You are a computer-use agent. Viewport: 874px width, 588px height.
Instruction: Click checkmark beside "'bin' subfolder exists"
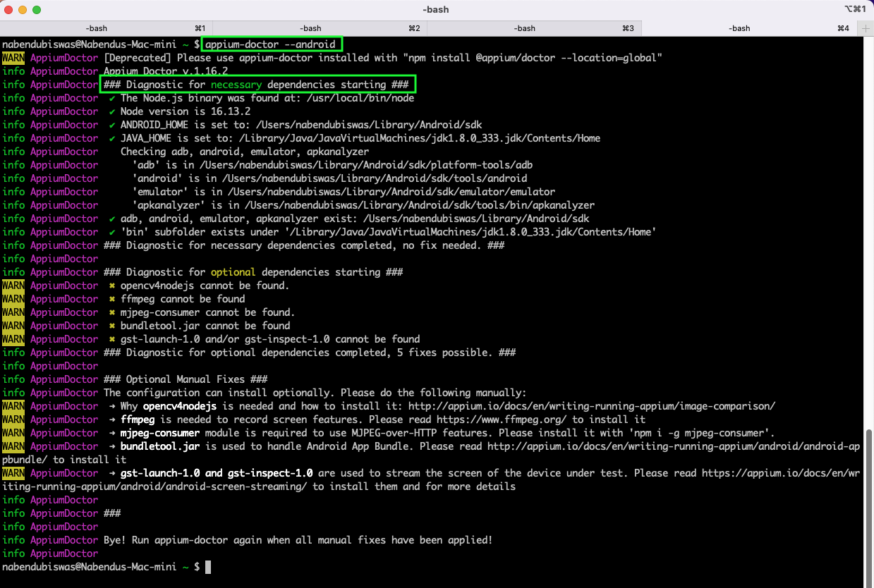pyautogui.click(x=112, y=232)
